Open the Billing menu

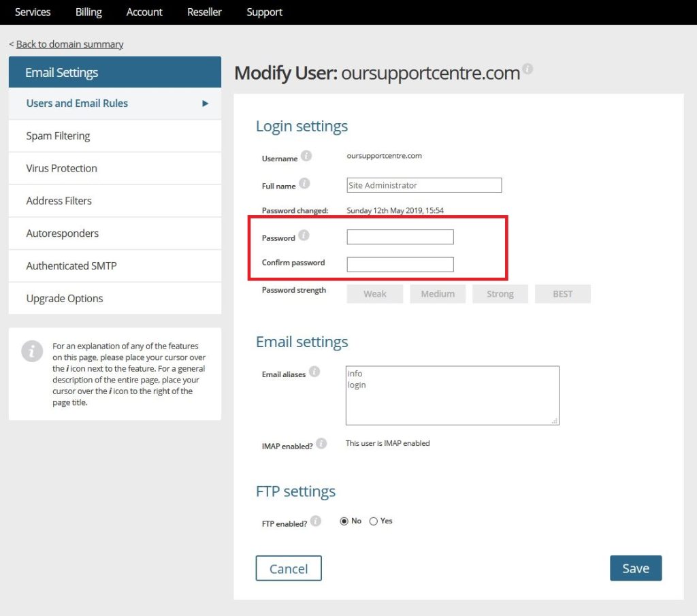point(88,12)
